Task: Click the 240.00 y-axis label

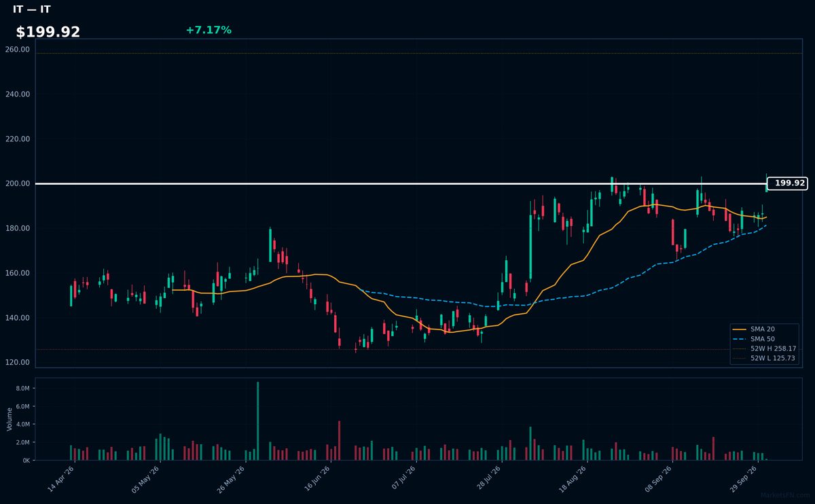Action: click(x=18, y=94)
